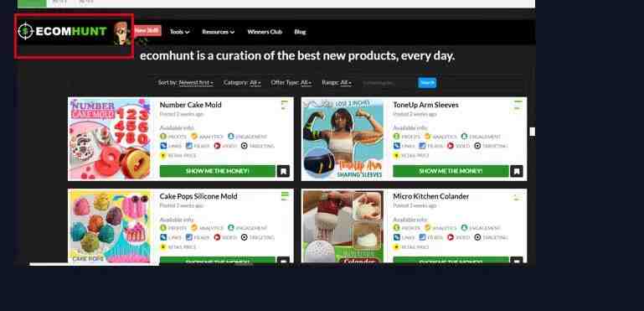Click Show Me The Money for Number Cake Mold

(x=217, y=171)
